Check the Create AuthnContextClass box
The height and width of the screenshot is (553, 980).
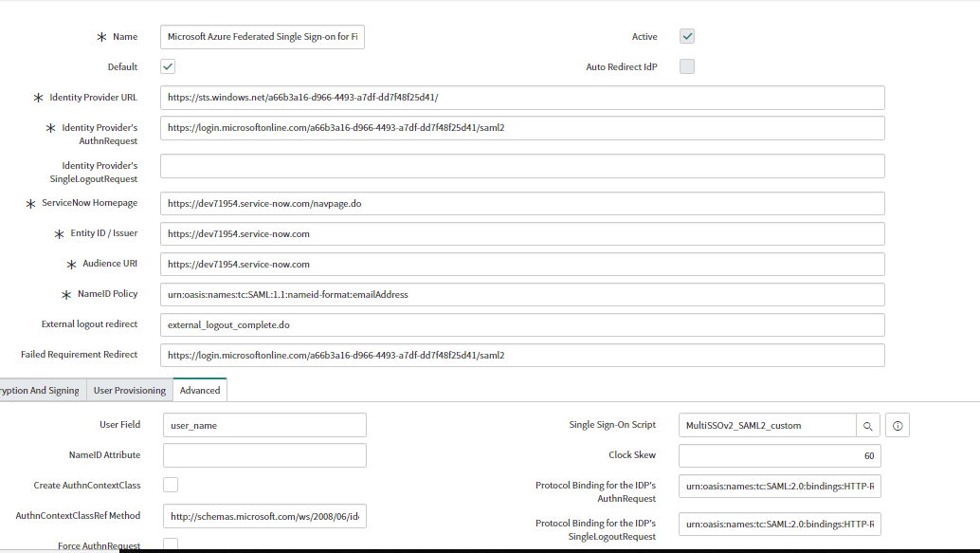pos(170,484)
